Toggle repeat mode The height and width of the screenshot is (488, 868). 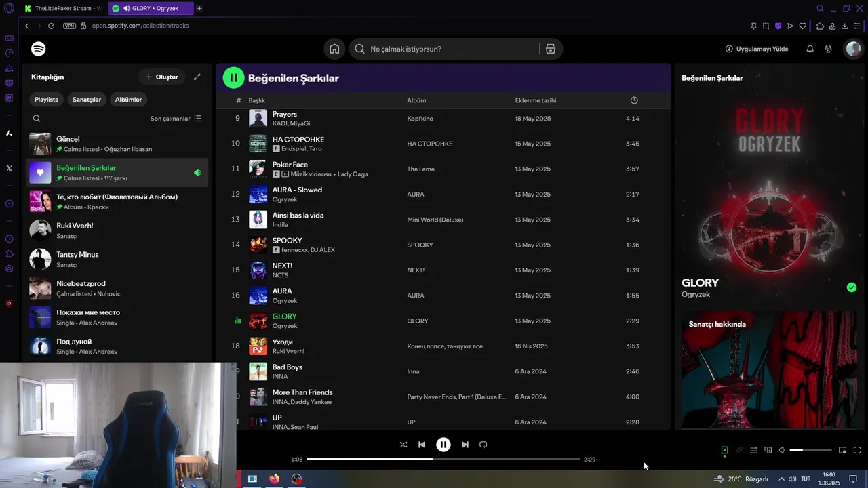coord(484,445)
